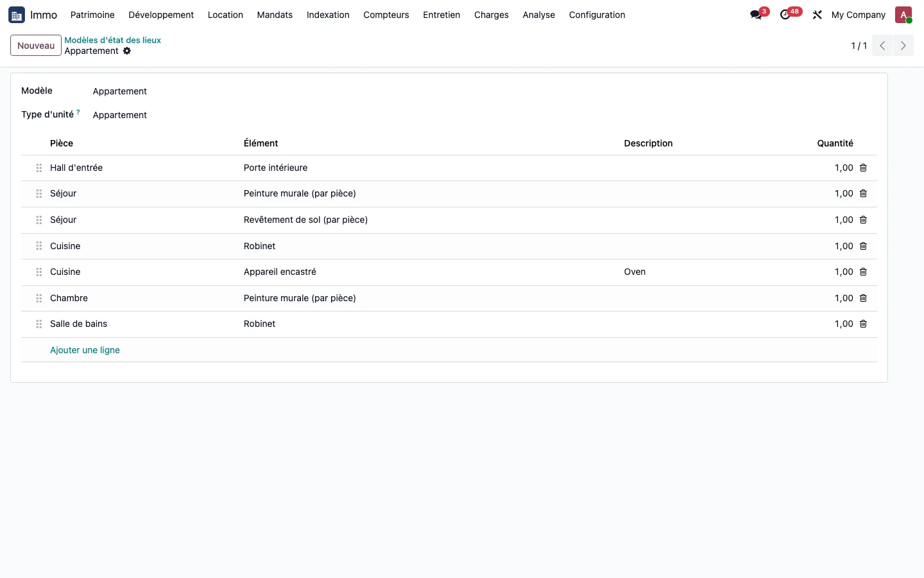Delete the Hall d'entrée row
The width and height of the screenshot is (924, 578).
pos(863,168)
